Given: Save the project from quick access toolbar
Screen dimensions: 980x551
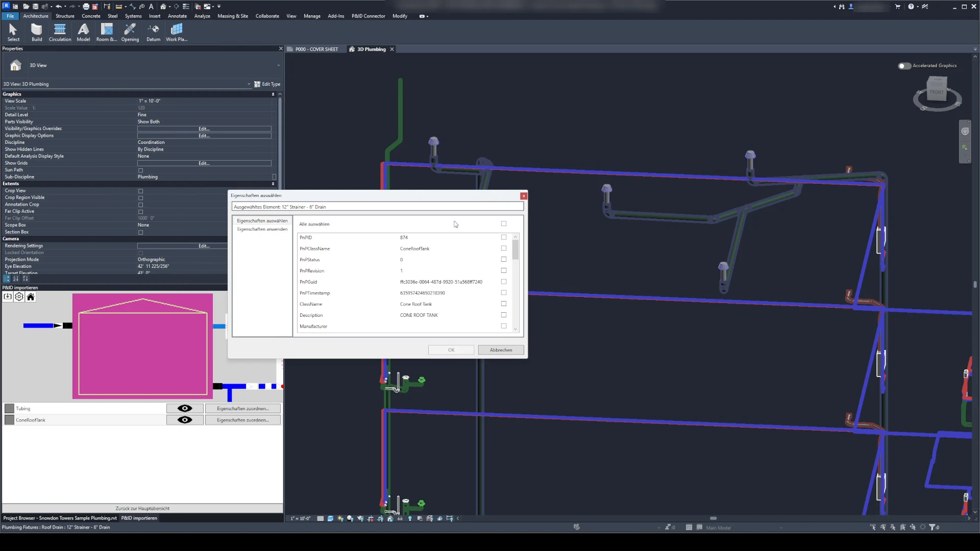Looking at the screenshot, I should [x=35, y=7].
